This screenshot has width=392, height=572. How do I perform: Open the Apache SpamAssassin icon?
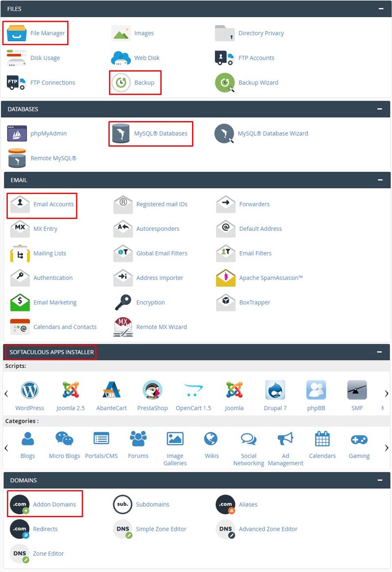[225, 278]
